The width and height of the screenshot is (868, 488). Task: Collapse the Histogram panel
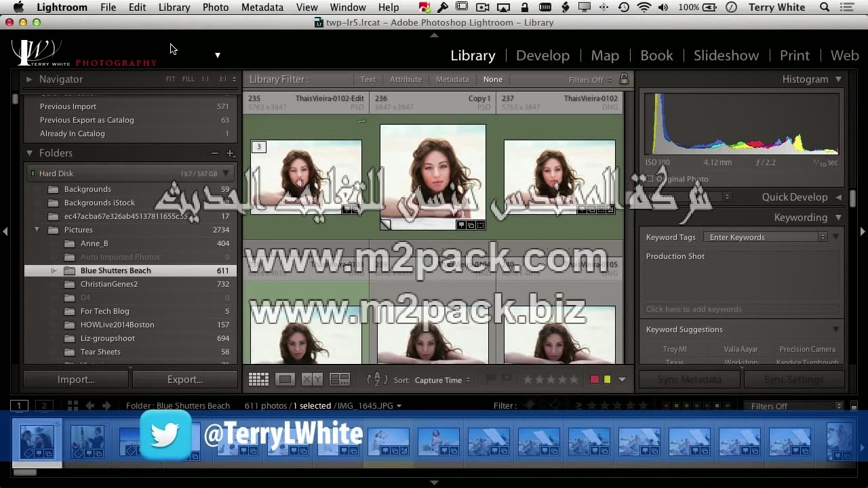[x=838, y=79]
